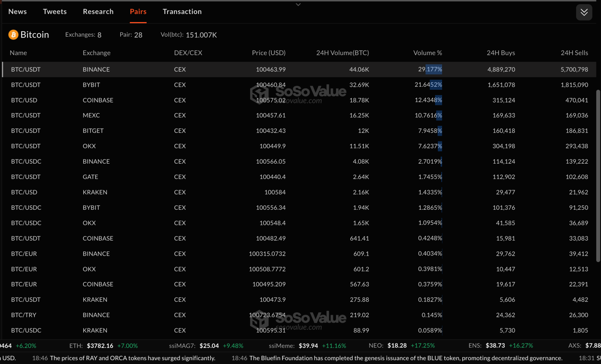Viewport: 601px width, 364px height.
Task: Click the double-chevron collapse icon top right
Action: pos(584,12)
